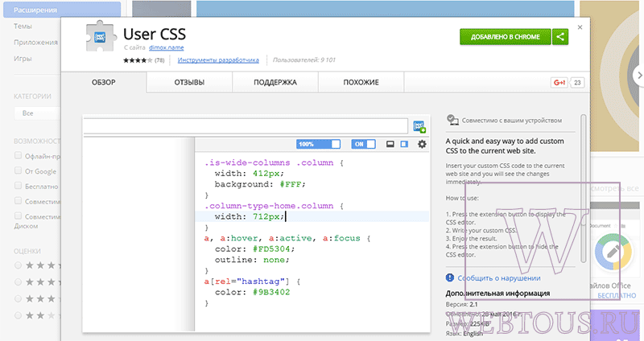Image resolution: width=644 pixels, height=341 pixels.
Task: Select the four-star rating radio button
Action: (x=18, y=282)
